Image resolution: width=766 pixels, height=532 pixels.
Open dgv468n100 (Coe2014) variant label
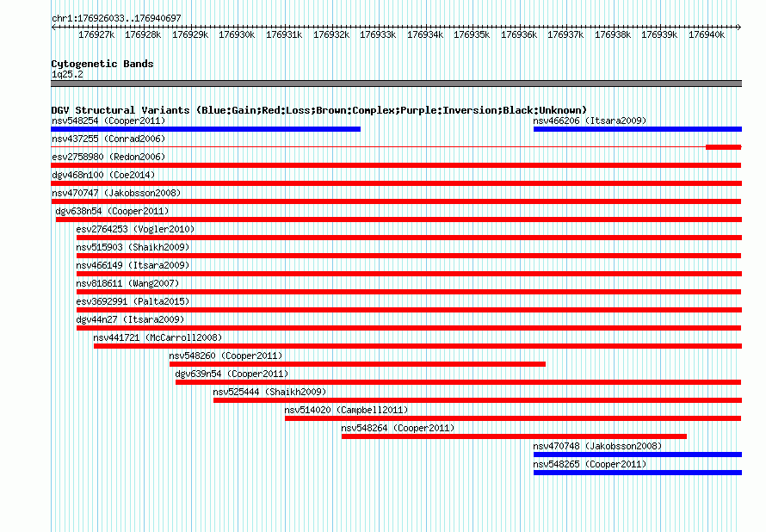tap(103, 175)
